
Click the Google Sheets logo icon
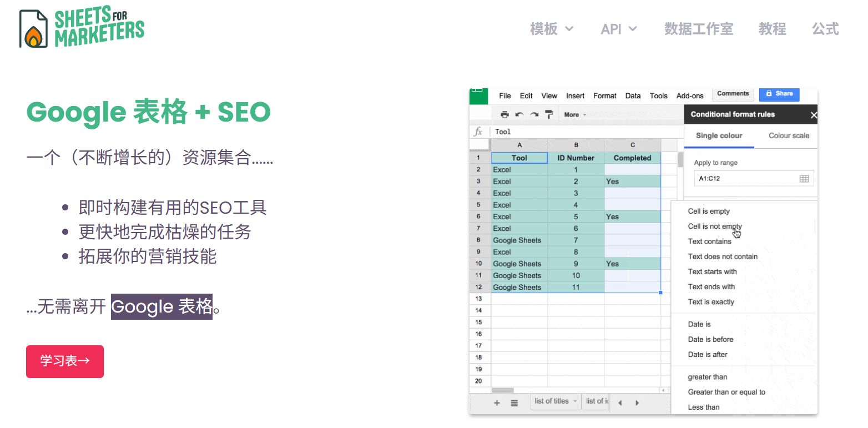(x=478, y=95)
